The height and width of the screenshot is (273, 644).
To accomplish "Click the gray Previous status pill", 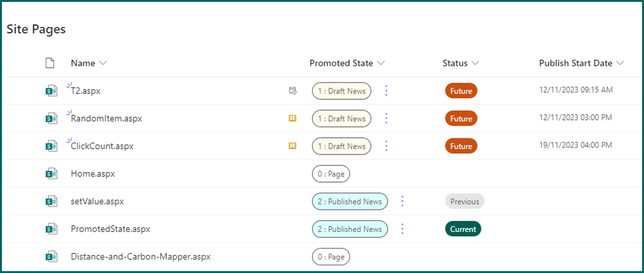I will (464, 202).
